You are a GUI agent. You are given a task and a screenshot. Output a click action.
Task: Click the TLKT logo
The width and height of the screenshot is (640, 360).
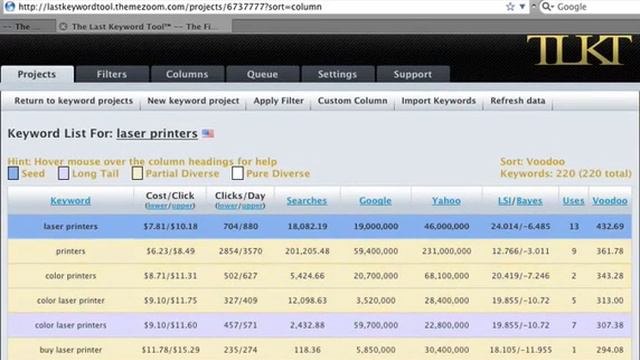tap(579, 50)
